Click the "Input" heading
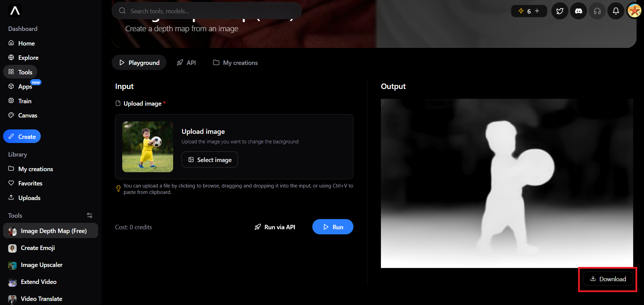The image size is (644, 305). tap(124, 87)
